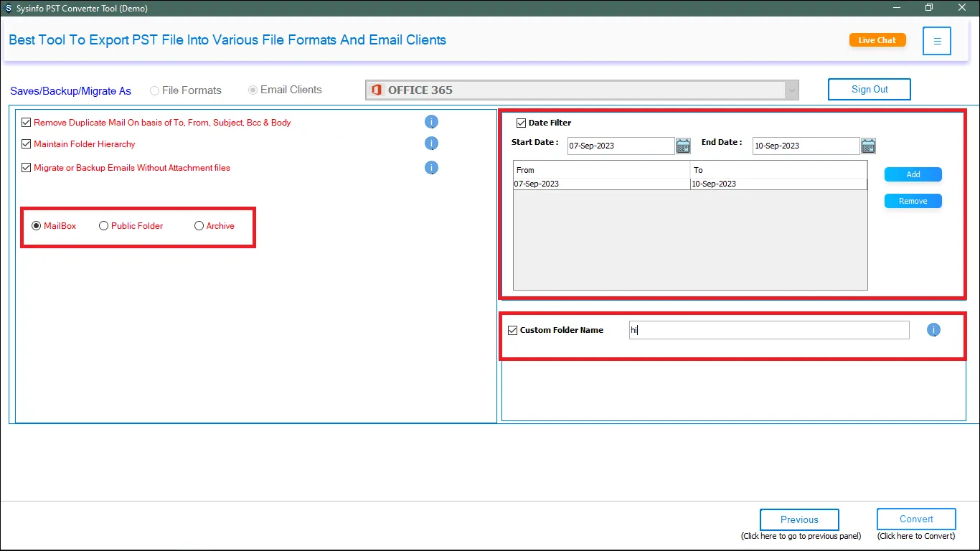Expand the OFFICE 365 dropdown arrow
Image resolution: width=980 pixels, height=551 pixels.
click(791, 90)
